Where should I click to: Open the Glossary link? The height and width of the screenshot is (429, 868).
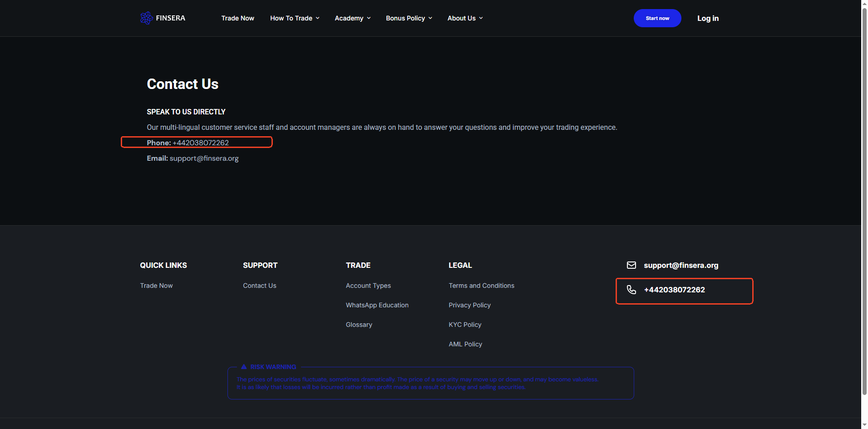pos(359,325)
